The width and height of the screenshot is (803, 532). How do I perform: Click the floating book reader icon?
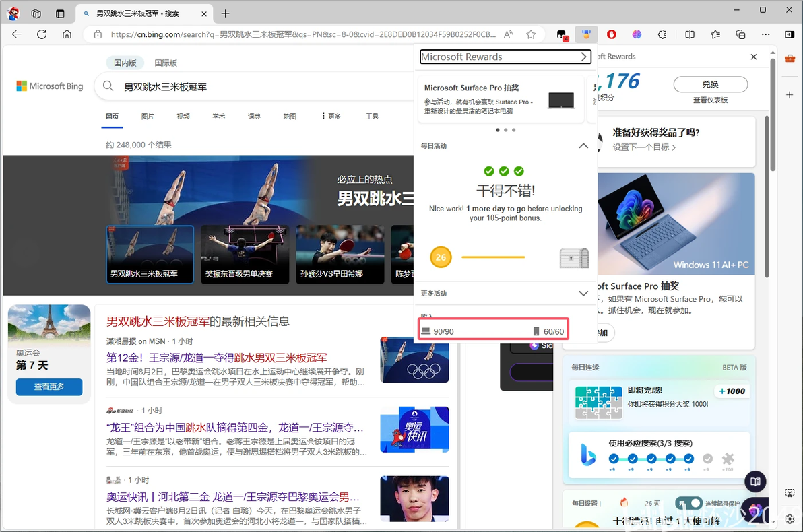click(755, 481)
